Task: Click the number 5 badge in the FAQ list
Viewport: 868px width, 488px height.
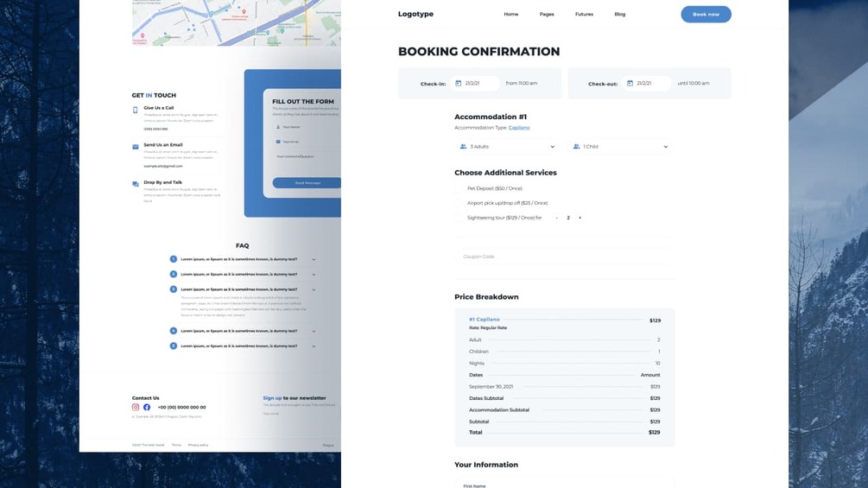Action: 174,345
